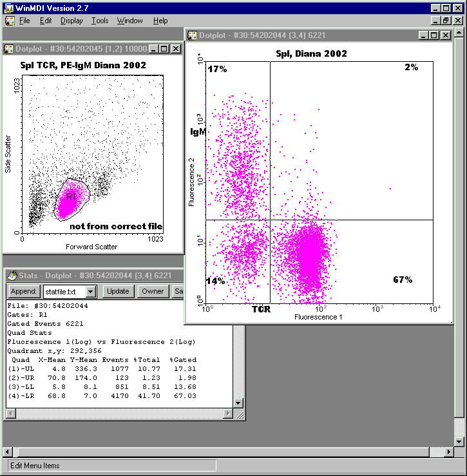Click the Spl, Diana 2002 dotplot window icon
467x476 pixels.
192,35
